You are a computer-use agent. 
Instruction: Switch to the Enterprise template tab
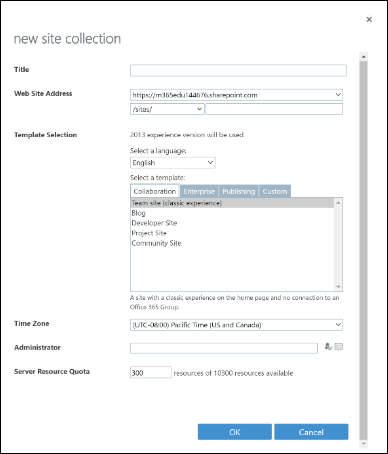point(199,191)
